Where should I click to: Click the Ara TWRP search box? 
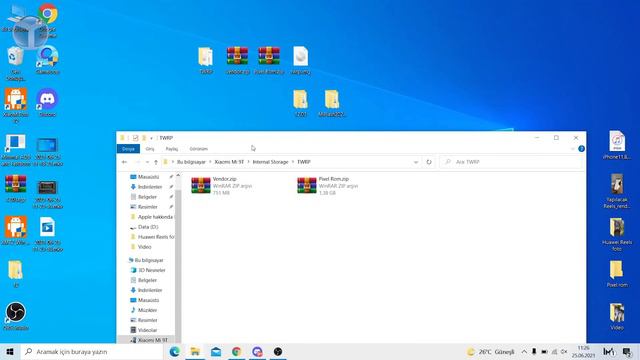511,162
